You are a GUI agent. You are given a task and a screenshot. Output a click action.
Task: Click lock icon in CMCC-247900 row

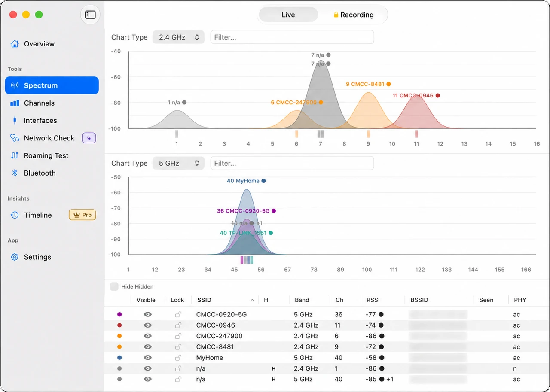point(178,336)
